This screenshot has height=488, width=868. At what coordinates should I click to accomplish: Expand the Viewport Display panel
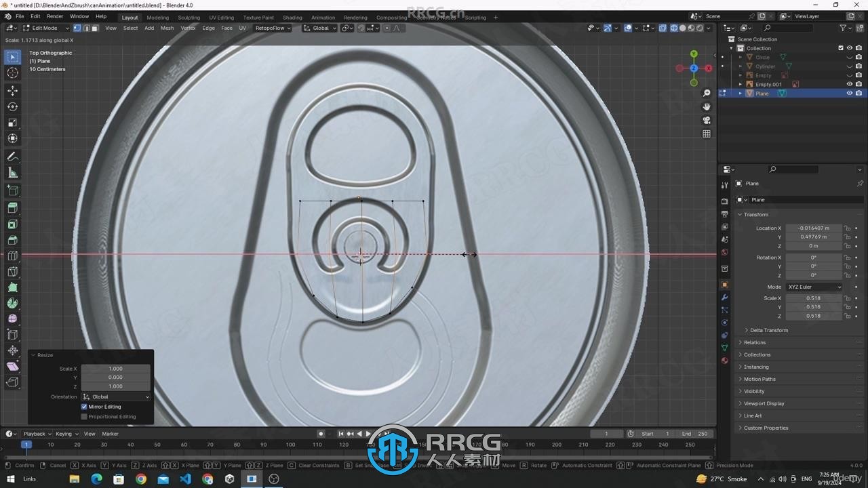(764, 403)
